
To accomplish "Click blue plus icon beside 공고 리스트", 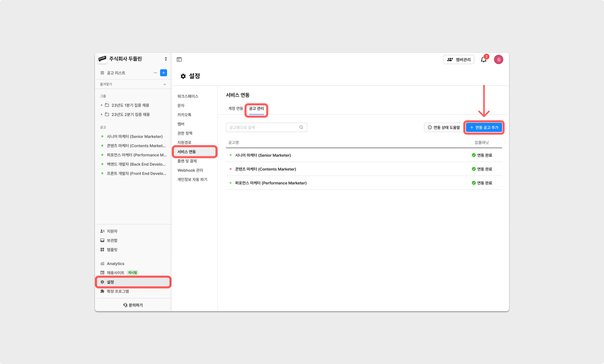I will 163,73.
